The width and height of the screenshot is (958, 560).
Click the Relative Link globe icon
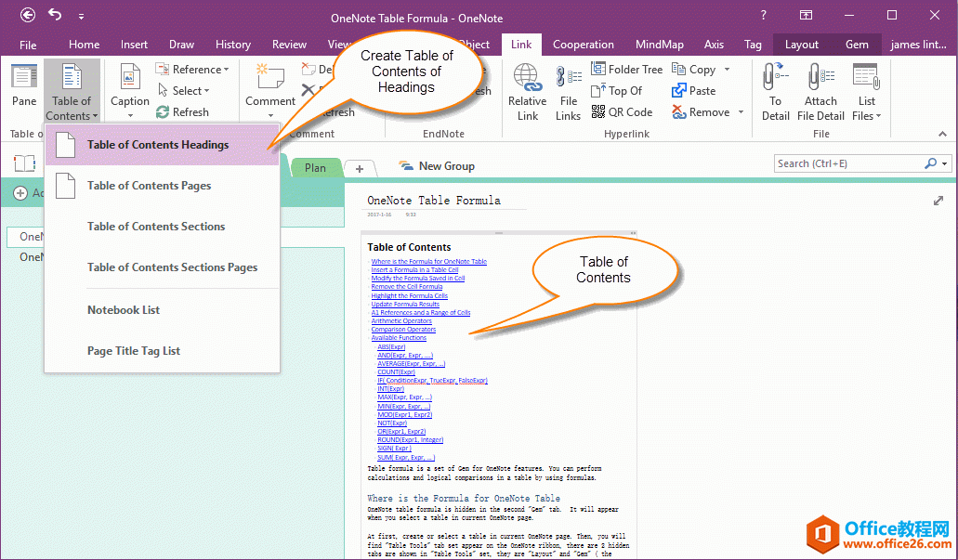click(x=527, y=78)
